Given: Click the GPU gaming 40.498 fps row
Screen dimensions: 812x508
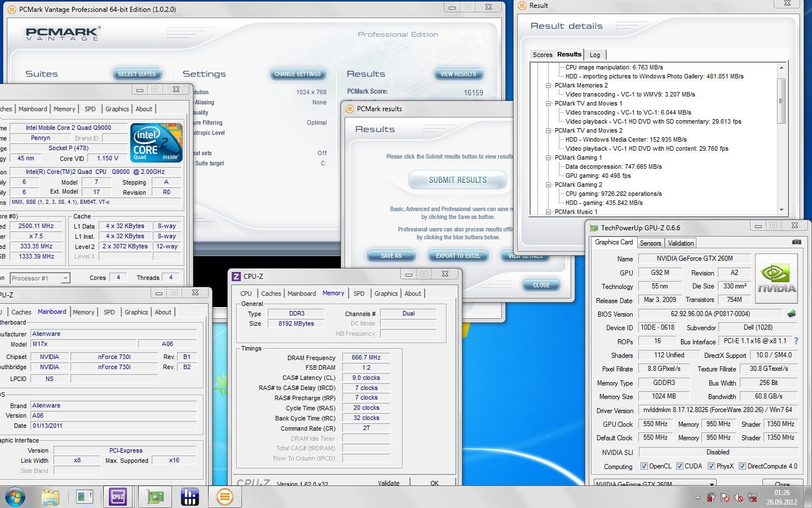Looking at the screenshot, I should point(598,176).
